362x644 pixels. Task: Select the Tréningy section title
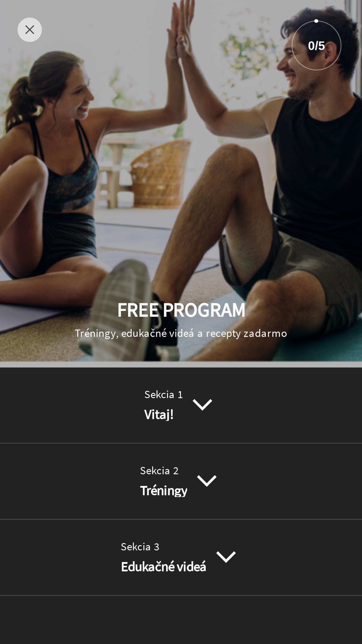[164, 491]
